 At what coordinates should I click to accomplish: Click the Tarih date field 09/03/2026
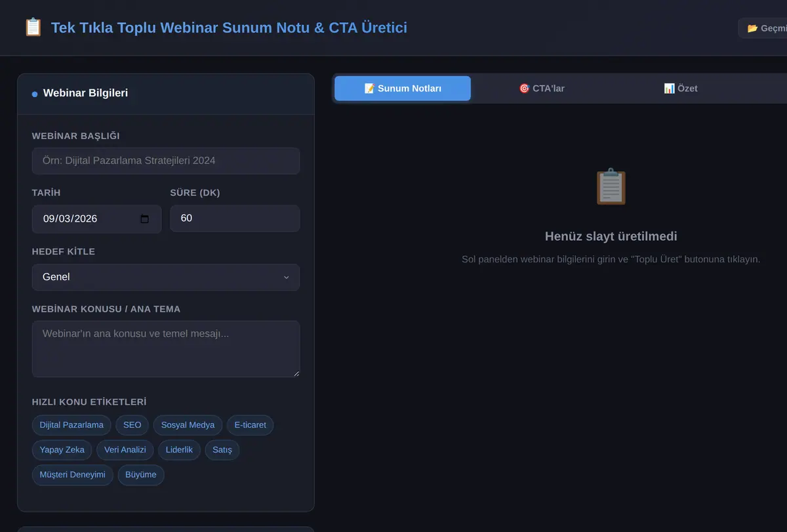point(96,219)
